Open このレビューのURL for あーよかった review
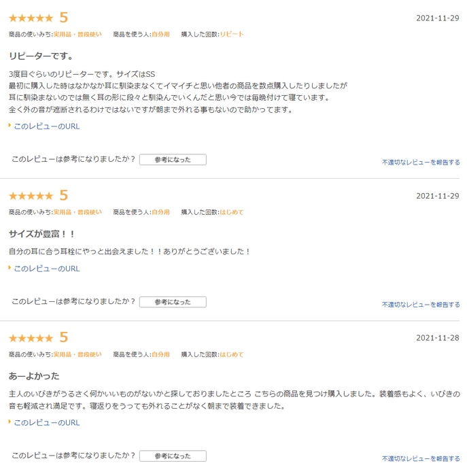This screenshot has height=476, width=467. pyautogui.click(x=47, y=423)
